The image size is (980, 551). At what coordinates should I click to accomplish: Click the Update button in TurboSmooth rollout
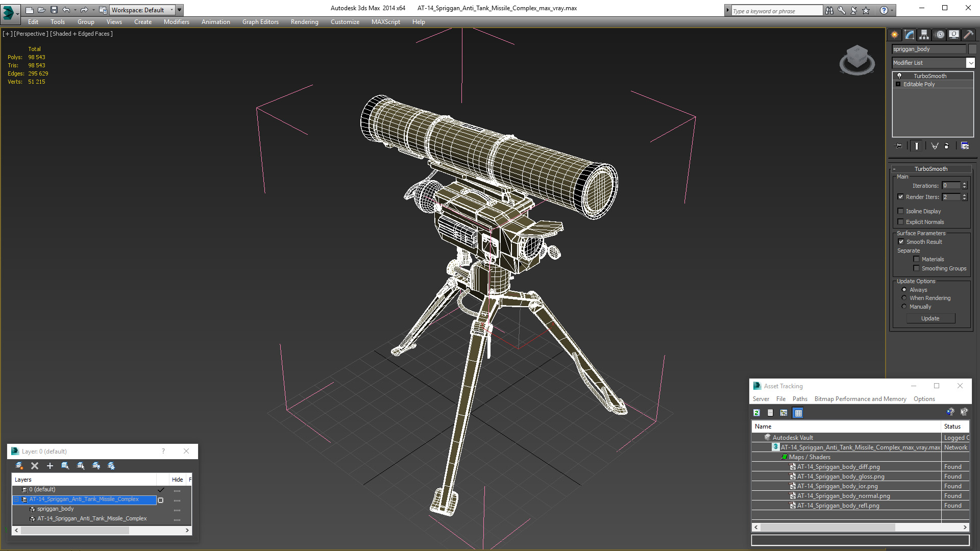point(930,318)
